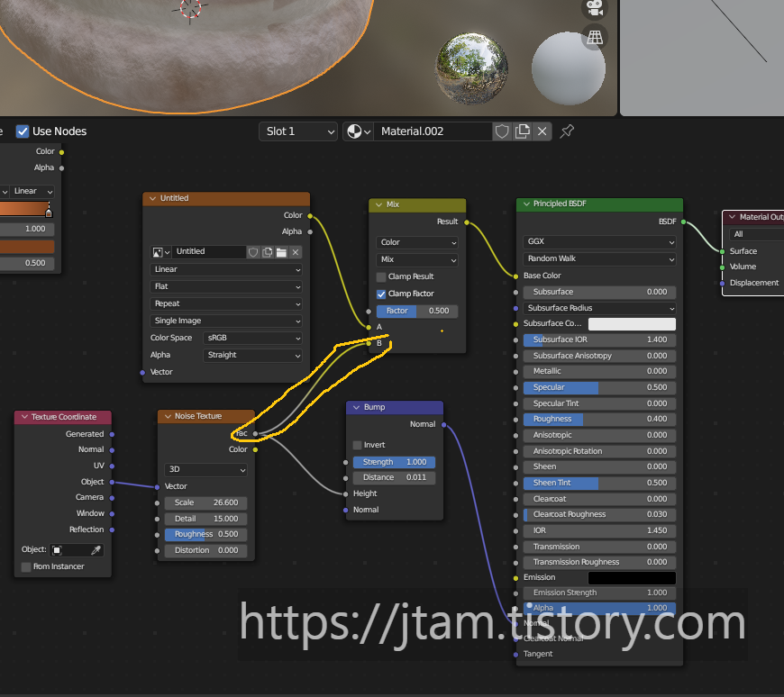Click the Bump Height input socket
This screenshot has width=784, height=697.
pos(345,493)
